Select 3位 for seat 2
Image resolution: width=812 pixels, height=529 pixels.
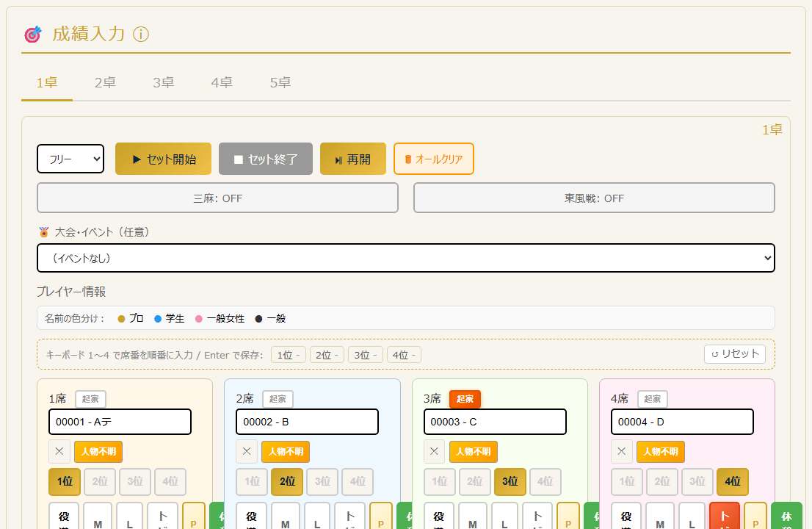322,482
